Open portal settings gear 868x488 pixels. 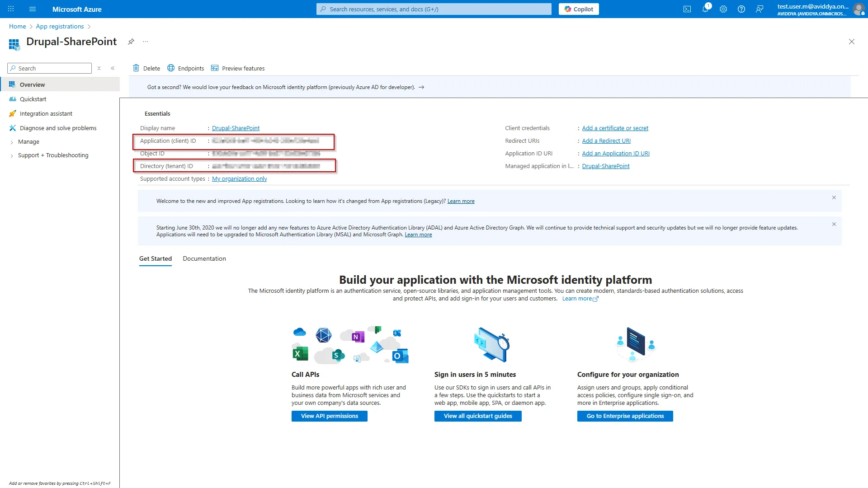point(723,9)
